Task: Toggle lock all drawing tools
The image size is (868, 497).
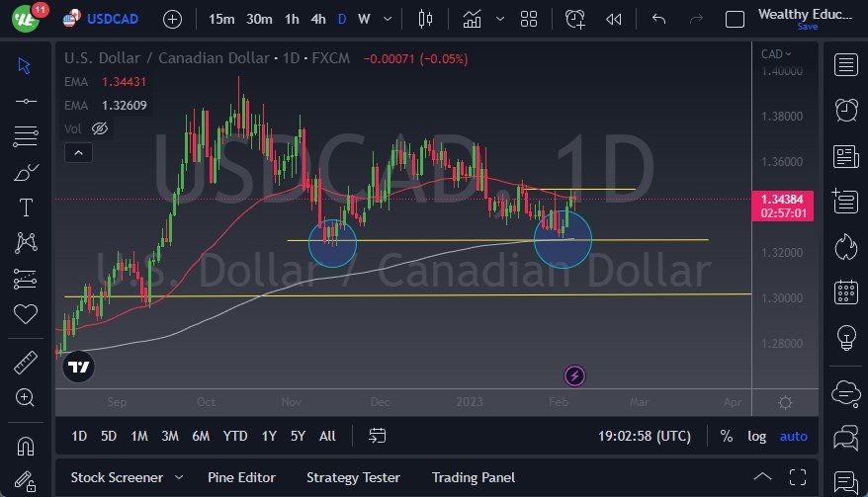Action: pos(26,481)
